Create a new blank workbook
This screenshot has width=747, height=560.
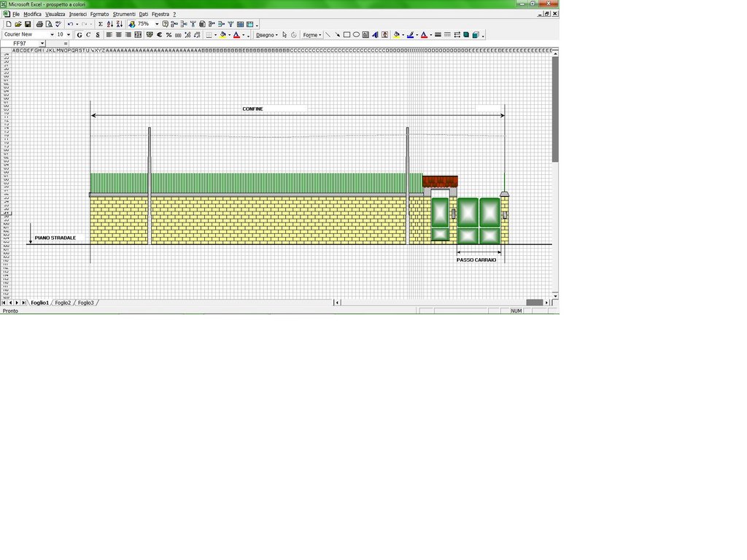tap(9, 24)
